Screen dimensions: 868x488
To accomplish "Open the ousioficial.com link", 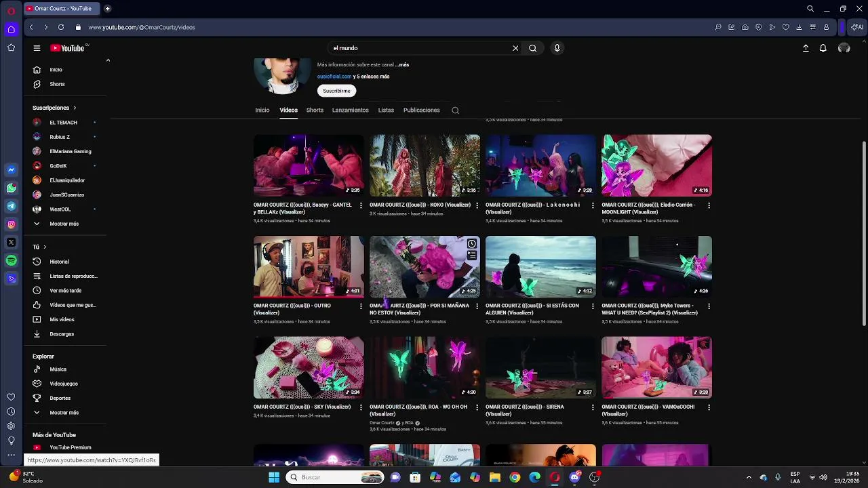I will (x=334, y=77).
